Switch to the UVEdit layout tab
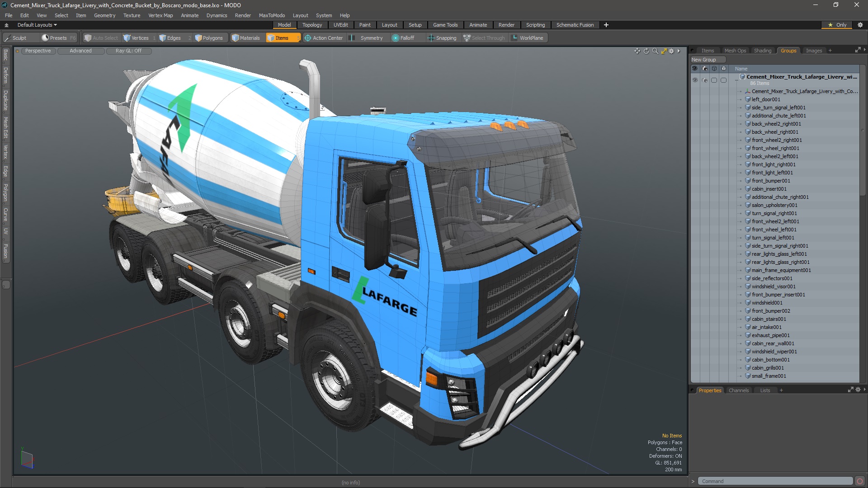 pyautogui.click(x=340, y=25)
